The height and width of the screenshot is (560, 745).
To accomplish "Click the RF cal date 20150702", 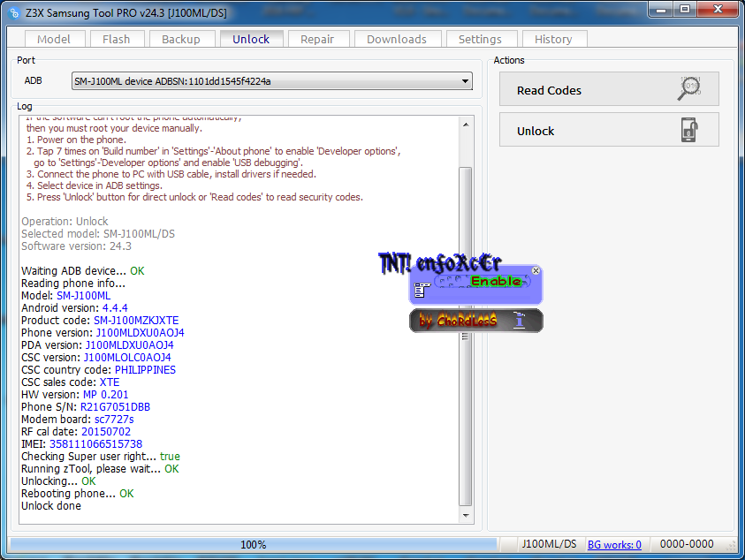I will pyautogui.click(x=106, y=432).
